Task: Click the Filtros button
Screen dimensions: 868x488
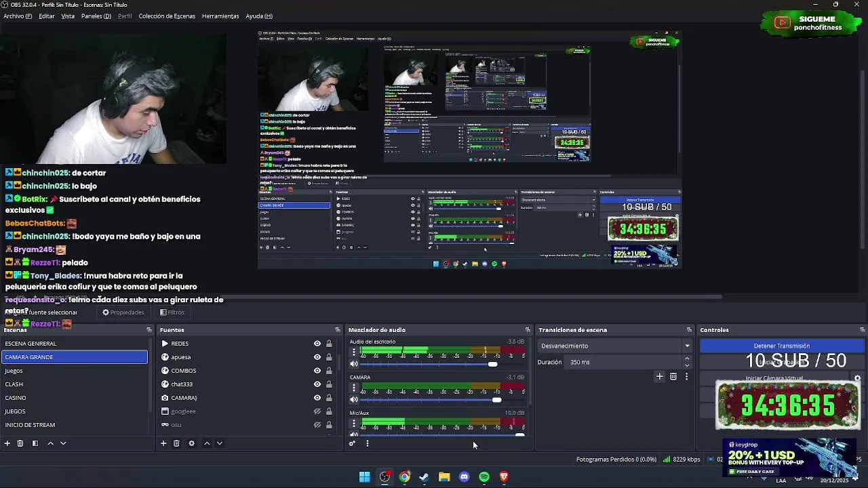Action: coord(172,312)
